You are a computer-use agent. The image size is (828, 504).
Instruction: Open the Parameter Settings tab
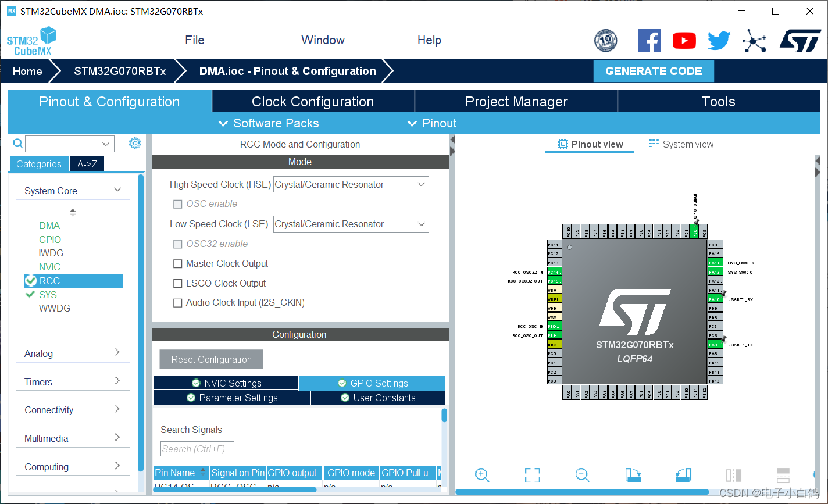coord(232,398)
